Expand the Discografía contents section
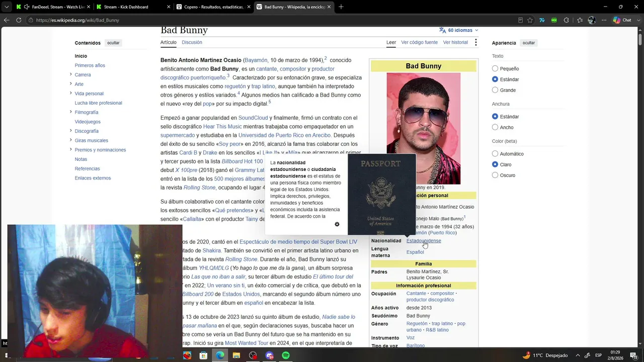This screenshot has height=362, width=644. 70,131
